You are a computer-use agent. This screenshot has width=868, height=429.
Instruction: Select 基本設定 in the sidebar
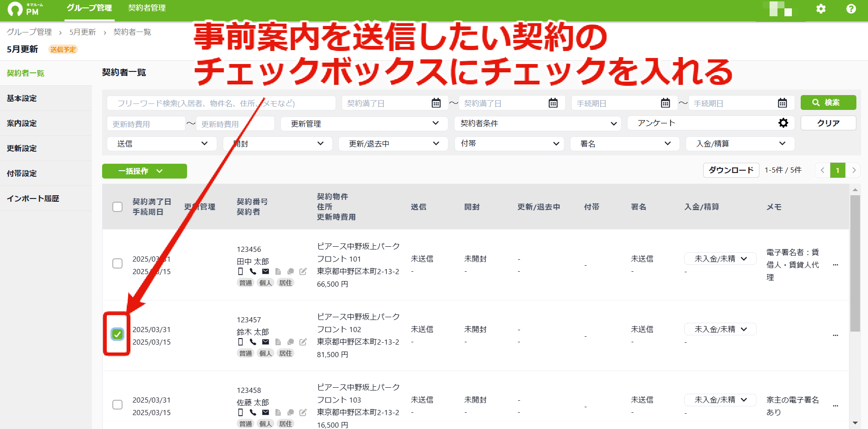[x=46, y=98]
